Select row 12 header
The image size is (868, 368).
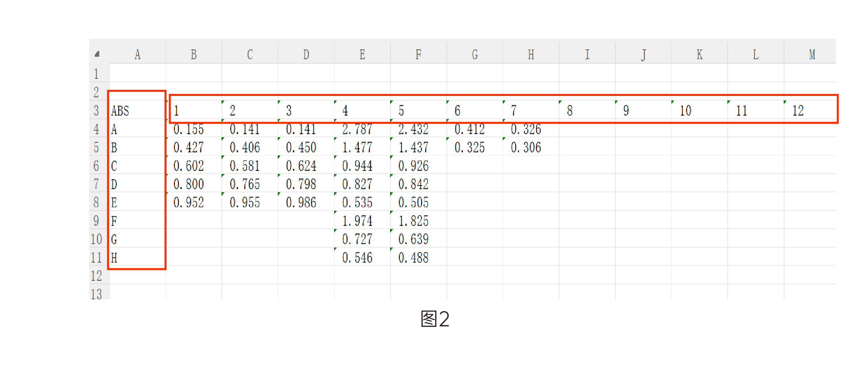pos(99,275)
